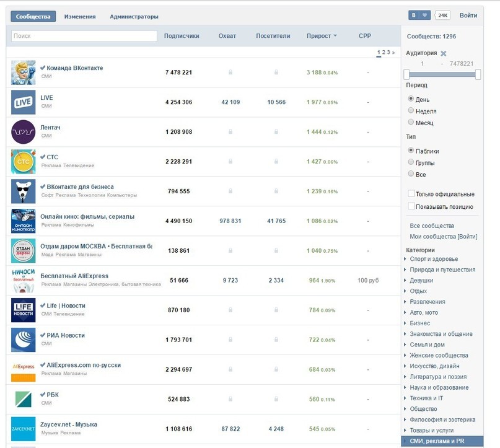The width and height of the screenshot is (500, 448).
Task: Expand the Спорт и здоровье category arrow
Action: (x=405, y=259)
